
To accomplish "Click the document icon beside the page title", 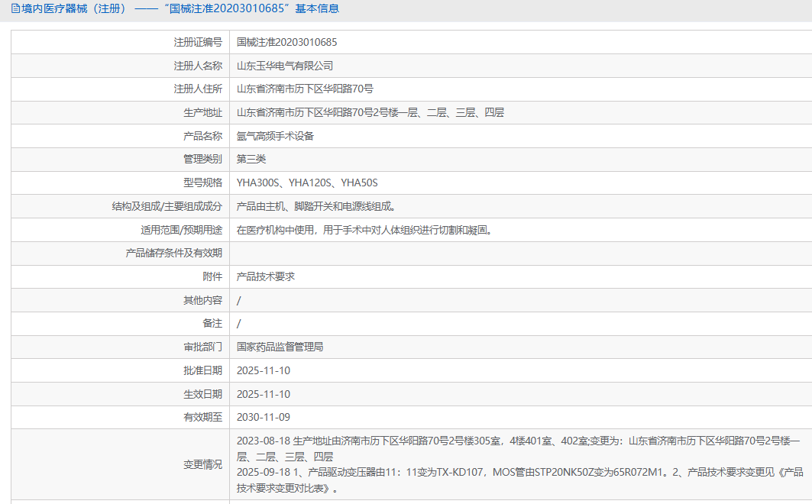I will [x=15, y=9].
